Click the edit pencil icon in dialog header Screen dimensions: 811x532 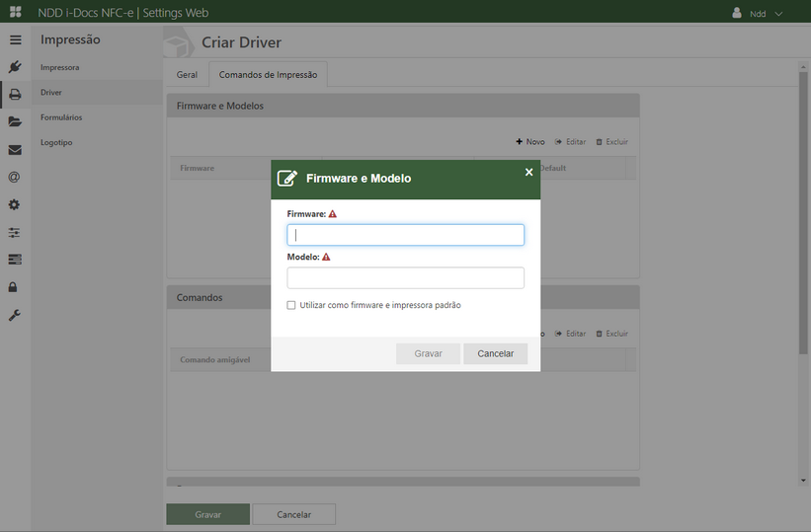pyautogui.click(x=287, y=179)
